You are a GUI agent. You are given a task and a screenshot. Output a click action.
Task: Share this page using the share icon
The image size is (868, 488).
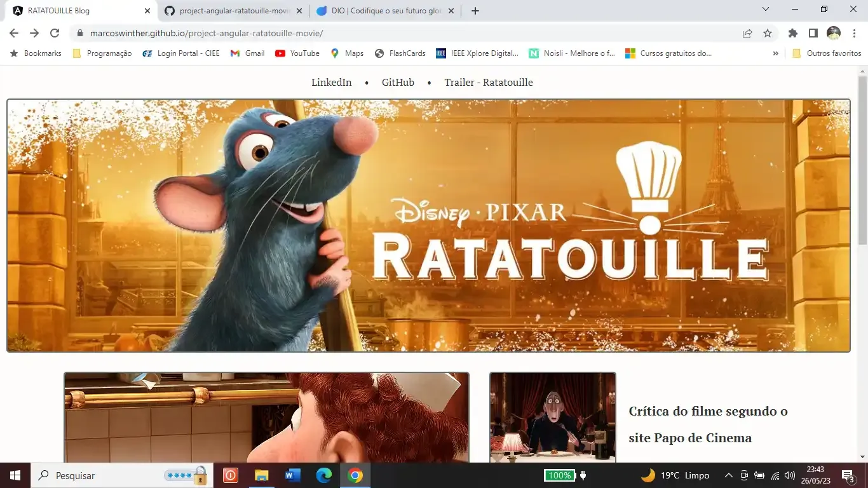point(747,33)
